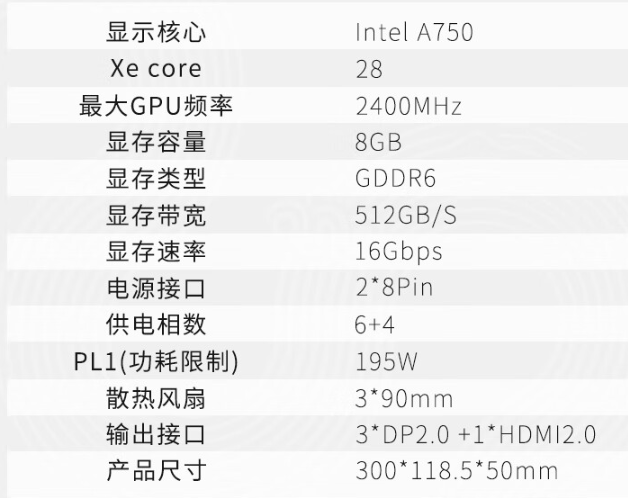Select the 300*118.5*50mm dimensions value

point(457,470)
